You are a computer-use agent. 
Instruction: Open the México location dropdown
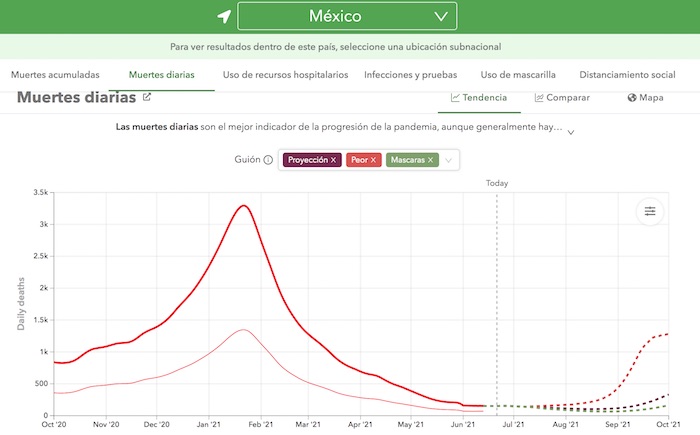coord(347,16)
